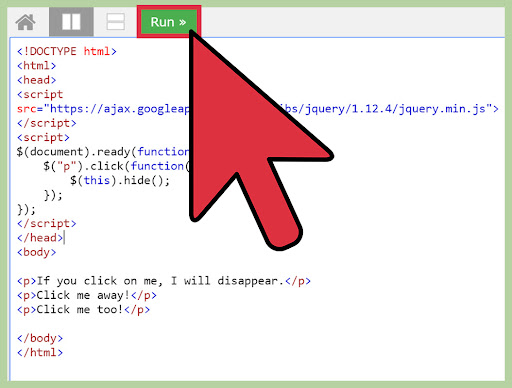Click the $(this).hide(); statement
Image resolution: width=512 pixels, height=388 pixels.
(x=120, y=181)
